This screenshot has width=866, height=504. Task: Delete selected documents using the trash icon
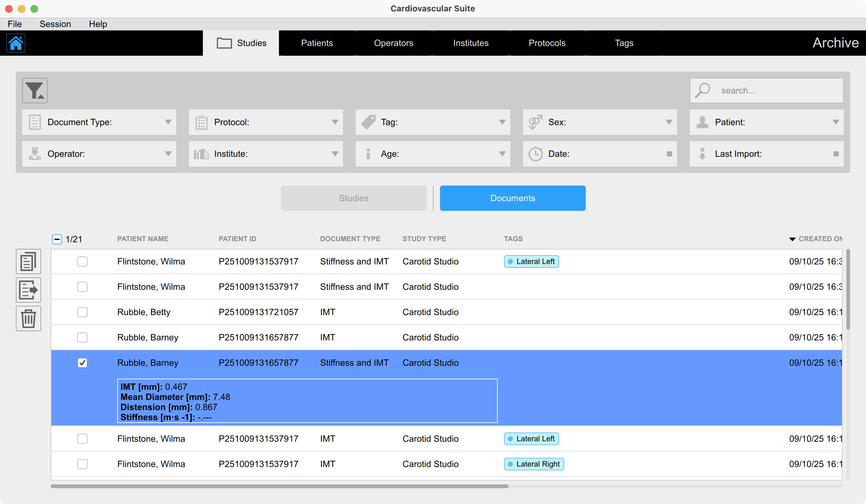pos(28,318)
